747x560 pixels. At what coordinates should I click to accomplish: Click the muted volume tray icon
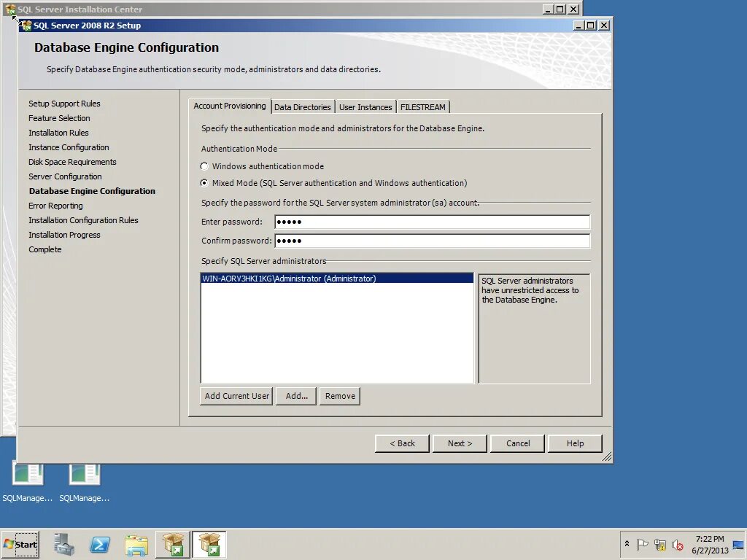point(677,544)
